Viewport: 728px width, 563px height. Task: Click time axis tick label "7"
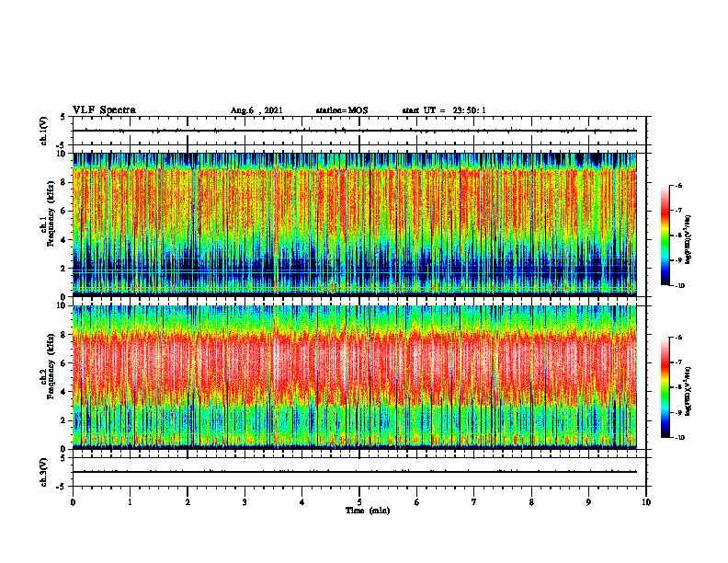(x=474, y=502)
